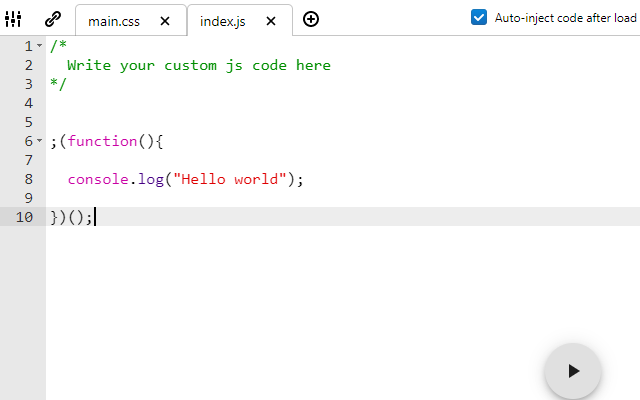Click line number 4 in the gutter
Screen dimensions: 640x400
[29, 103]
